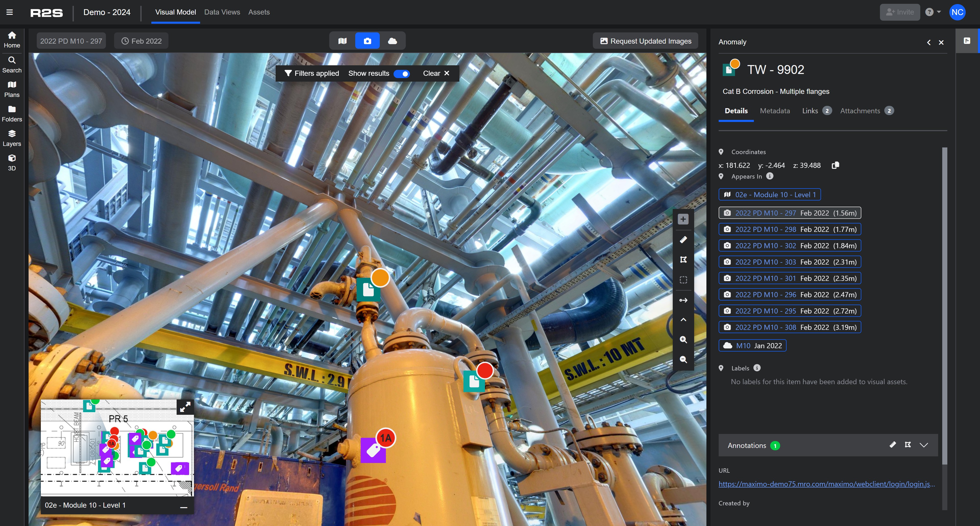Screen dimensions: 980x526
Task: Click the details panel vertical scrollbar
Action: point(944,304)
